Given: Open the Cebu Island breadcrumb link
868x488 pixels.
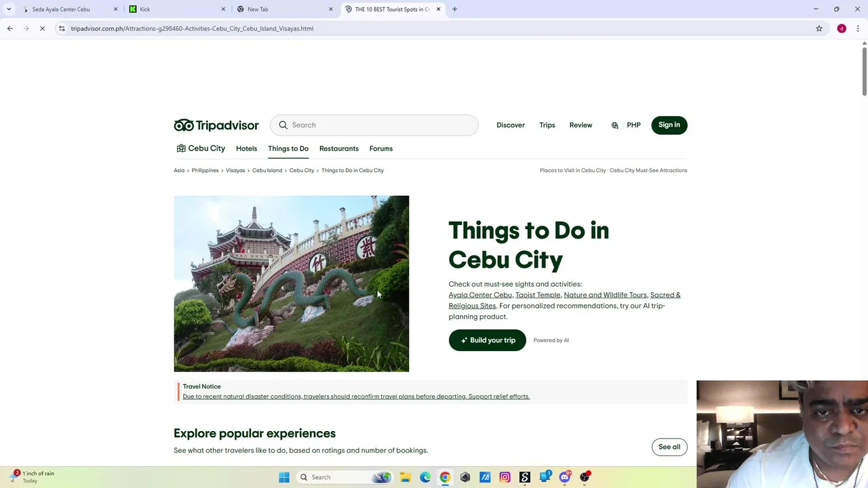Looking at the screenshot, I should [x=267, y=170].
